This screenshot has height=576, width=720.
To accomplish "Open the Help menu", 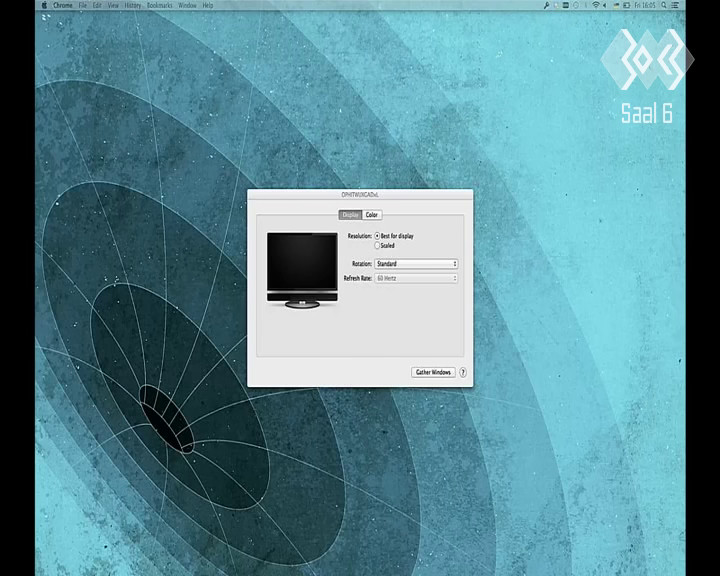I will 208,5.
